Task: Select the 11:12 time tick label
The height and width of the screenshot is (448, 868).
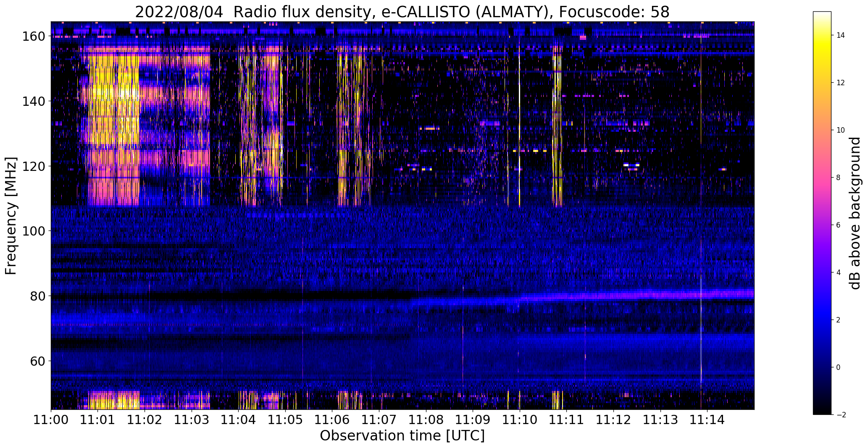Action: coord(613,419)
